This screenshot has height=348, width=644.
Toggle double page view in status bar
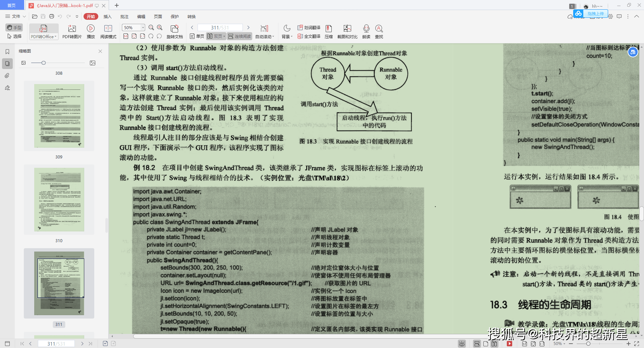[494, 344]
